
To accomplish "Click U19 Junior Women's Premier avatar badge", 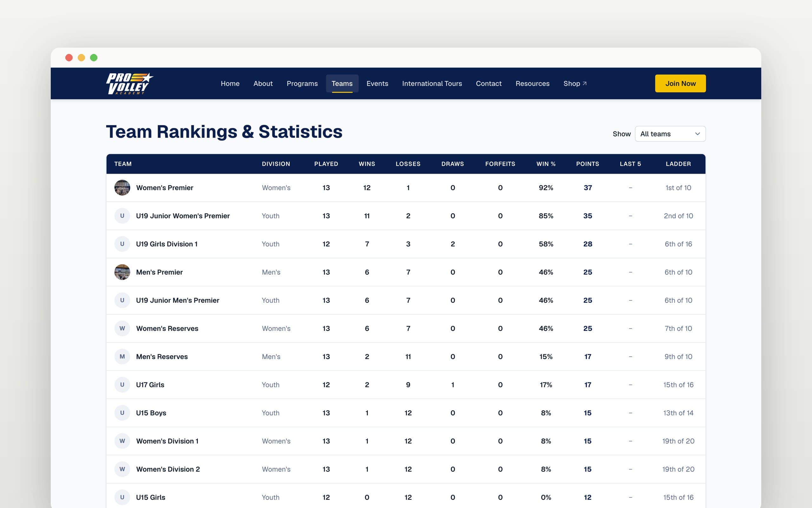I will (122, 216).
